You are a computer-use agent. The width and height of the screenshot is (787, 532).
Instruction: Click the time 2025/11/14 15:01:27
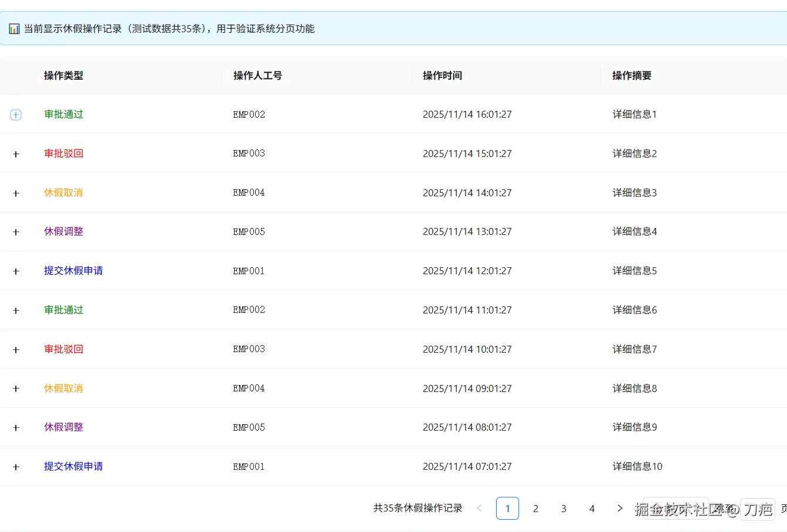coord(467,154)
